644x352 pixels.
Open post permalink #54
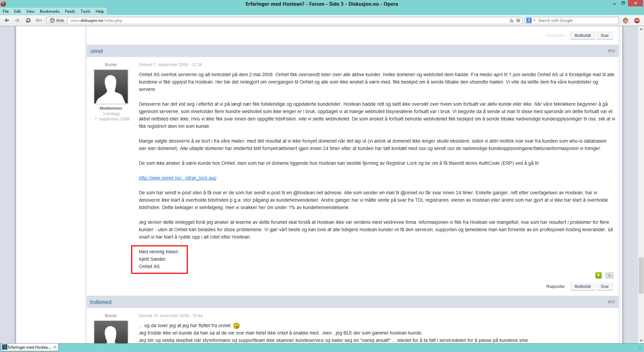pyautogui.click(x=611, y=51)
